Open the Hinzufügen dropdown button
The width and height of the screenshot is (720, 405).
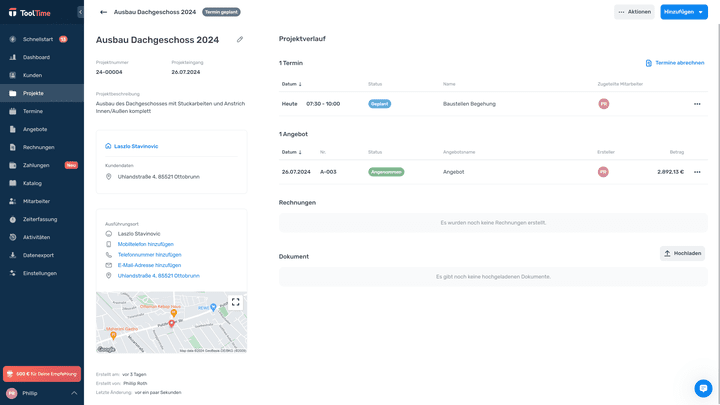684,12
